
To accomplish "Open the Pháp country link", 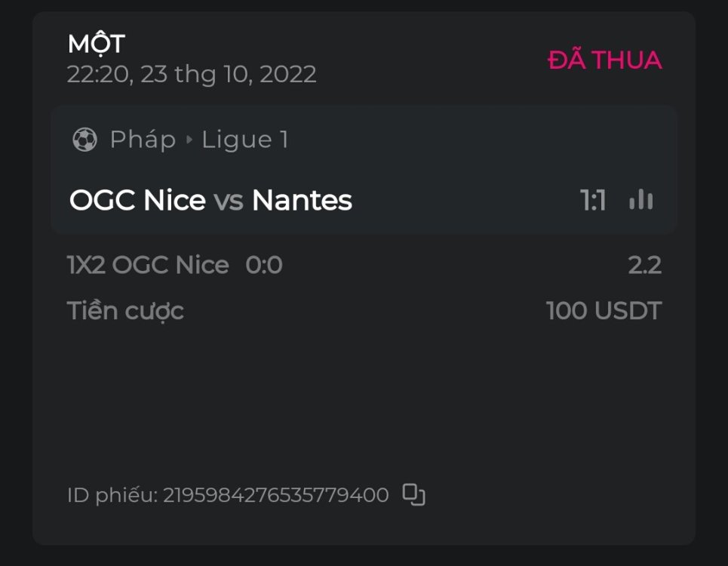I will (143, 140).
